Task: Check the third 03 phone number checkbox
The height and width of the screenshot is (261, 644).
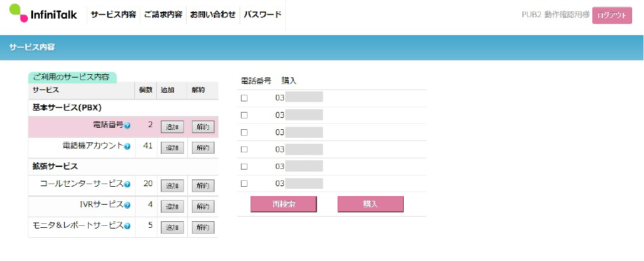Action: [x=244, y=132]
